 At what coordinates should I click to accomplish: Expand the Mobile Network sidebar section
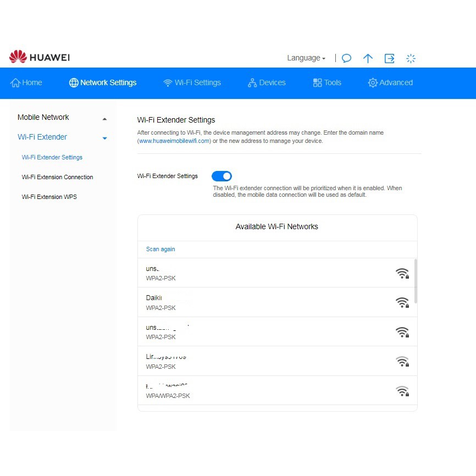(x=104, y=118)
